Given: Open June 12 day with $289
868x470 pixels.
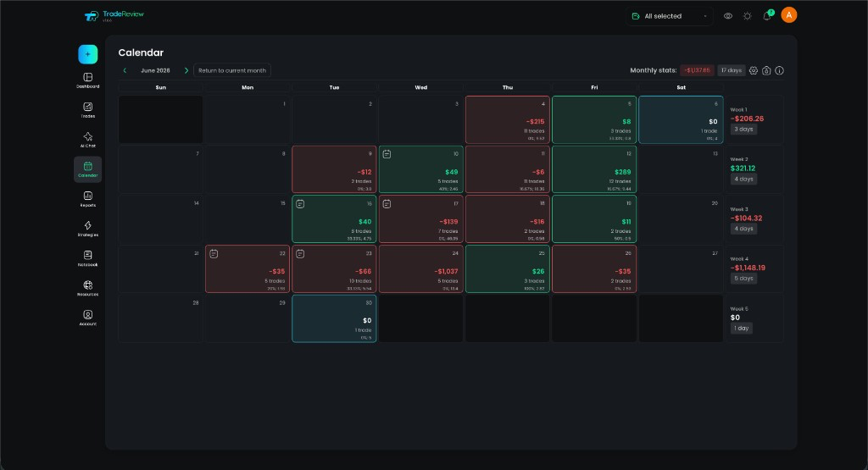Looking at the screenshot, I should (x=594, y=169).
